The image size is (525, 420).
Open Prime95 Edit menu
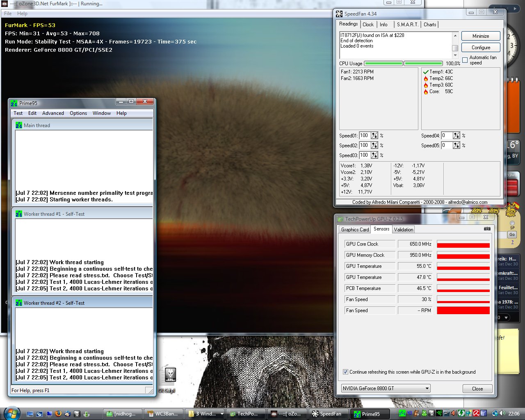click(32, 113)
